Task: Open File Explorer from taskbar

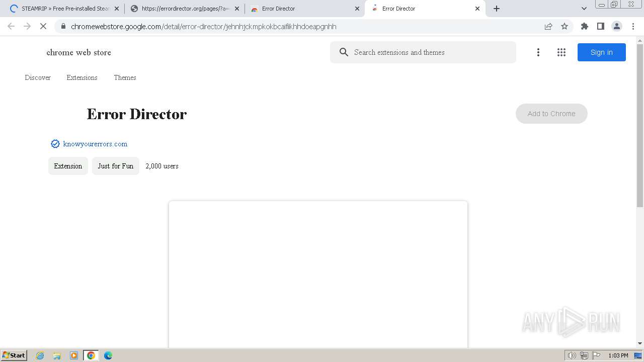Action: pyautogui.click(x=57, y=355)
